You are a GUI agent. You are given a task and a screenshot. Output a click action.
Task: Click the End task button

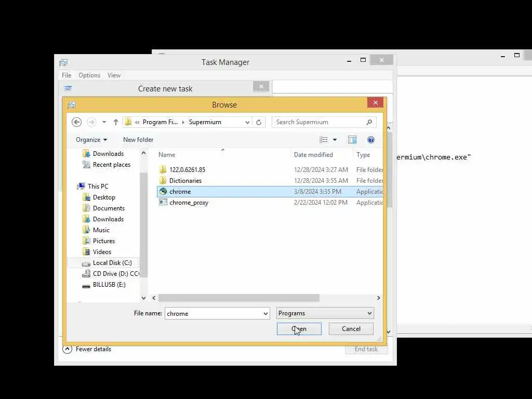coord(366,349)
